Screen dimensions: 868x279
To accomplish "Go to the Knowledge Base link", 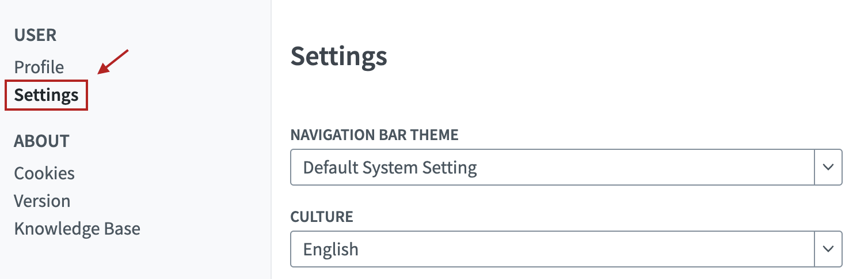I will click(77, 229).
